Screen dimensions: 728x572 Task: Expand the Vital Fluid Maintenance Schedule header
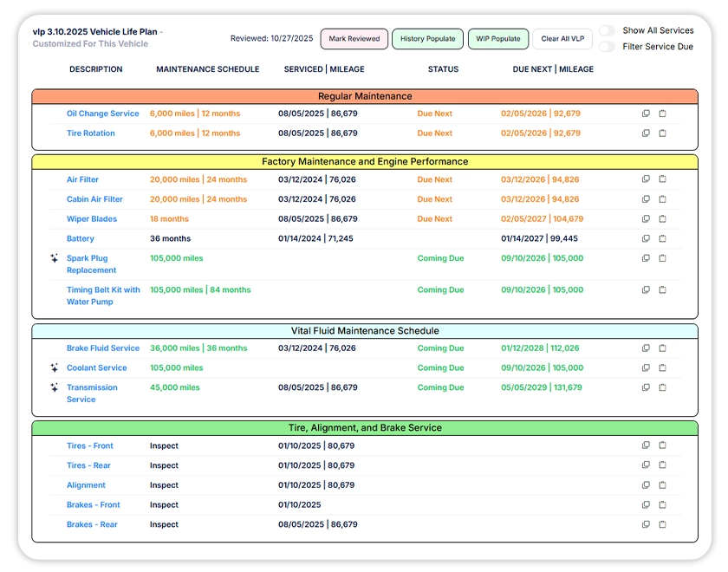point(364,331)
